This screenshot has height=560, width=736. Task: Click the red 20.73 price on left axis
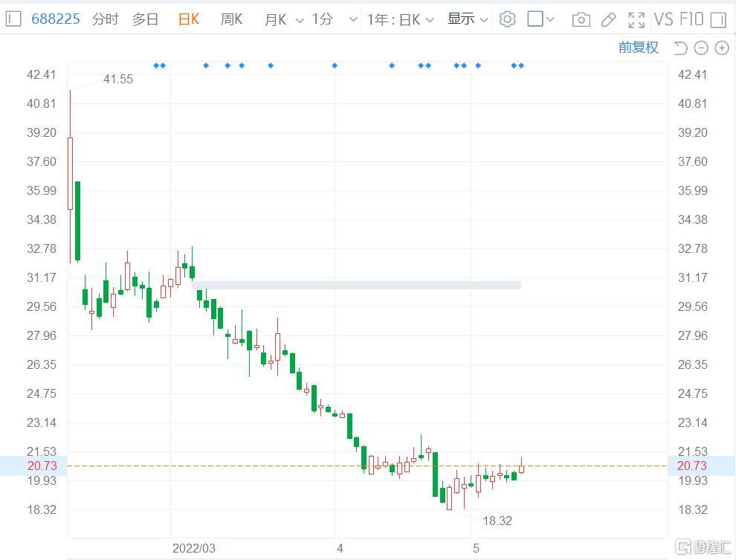[42, 466]
